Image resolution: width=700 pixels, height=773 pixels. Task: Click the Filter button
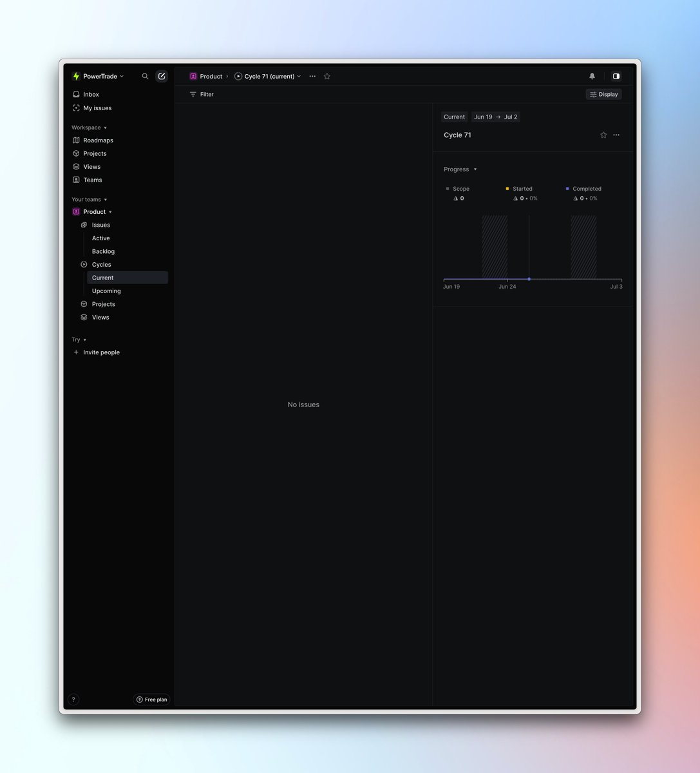click(x=202, y=94)
